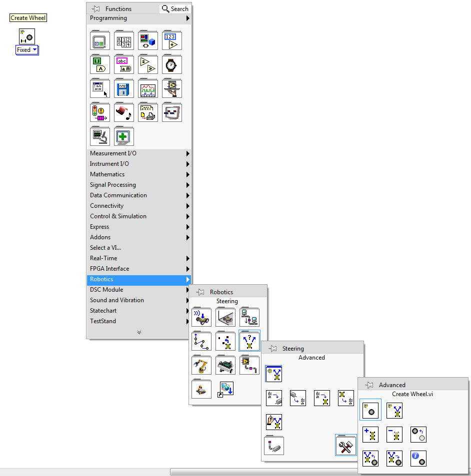Pin the Functions palette
Viewport: 471px width, 476px height.
[x=95, y=9]
